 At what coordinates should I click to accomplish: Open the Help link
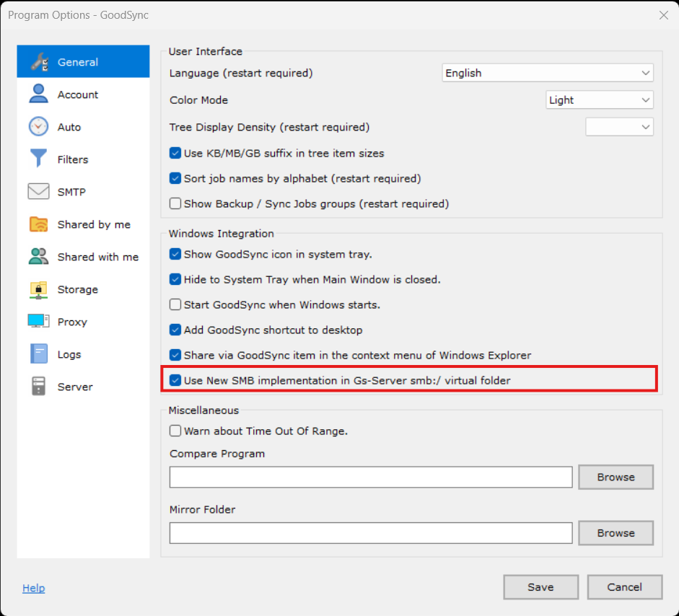[33, 588]
